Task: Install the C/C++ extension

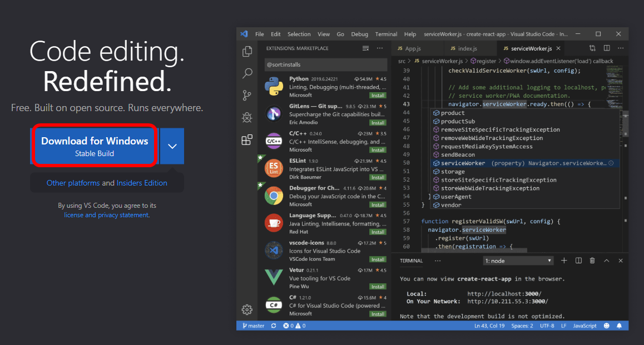Action: coord(378,150)
